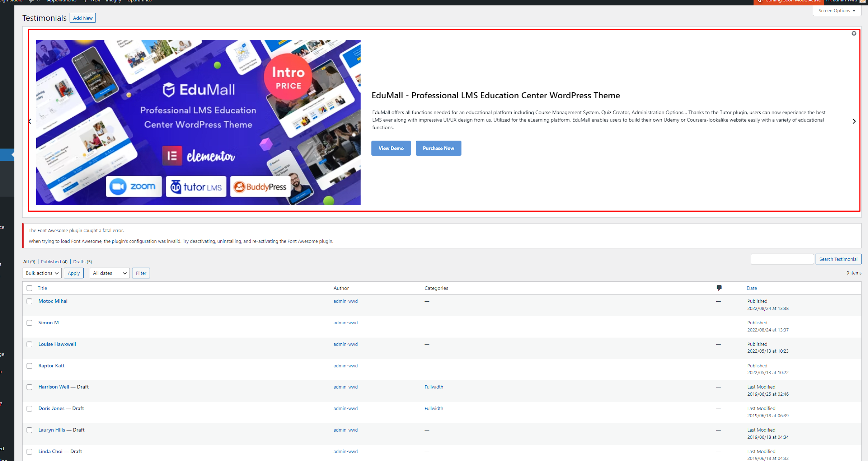
Task: Click admin-wwd author in Lauryn Hills row
Action: tap(346, 430)
